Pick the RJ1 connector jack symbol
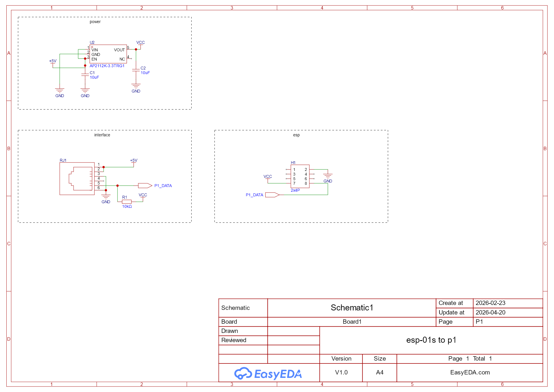 point(77,179)
